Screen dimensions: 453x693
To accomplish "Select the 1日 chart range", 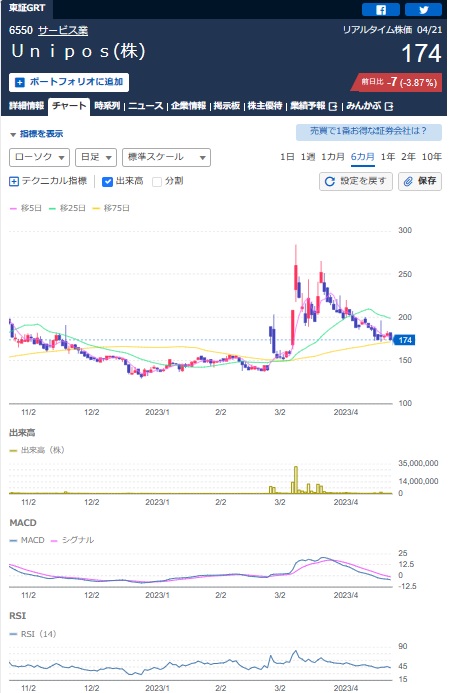I will point(287,157).
